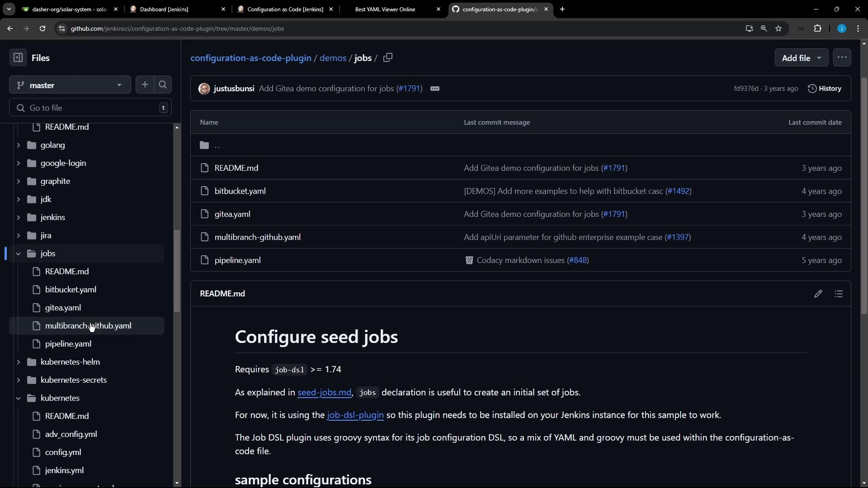Image resolution: width=868 pixels, height=488 pixels.
Task: Expand the golang folder
Action: point(19,145)
